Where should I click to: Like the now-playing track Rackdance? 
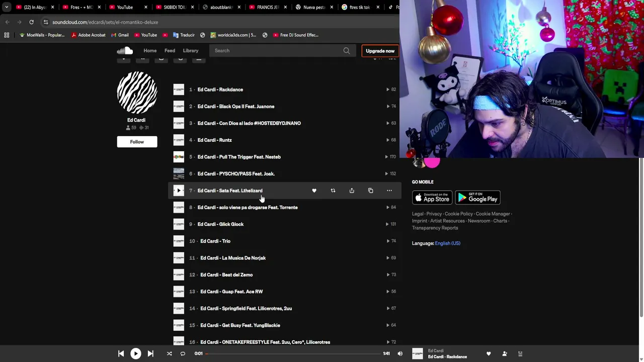489,353
